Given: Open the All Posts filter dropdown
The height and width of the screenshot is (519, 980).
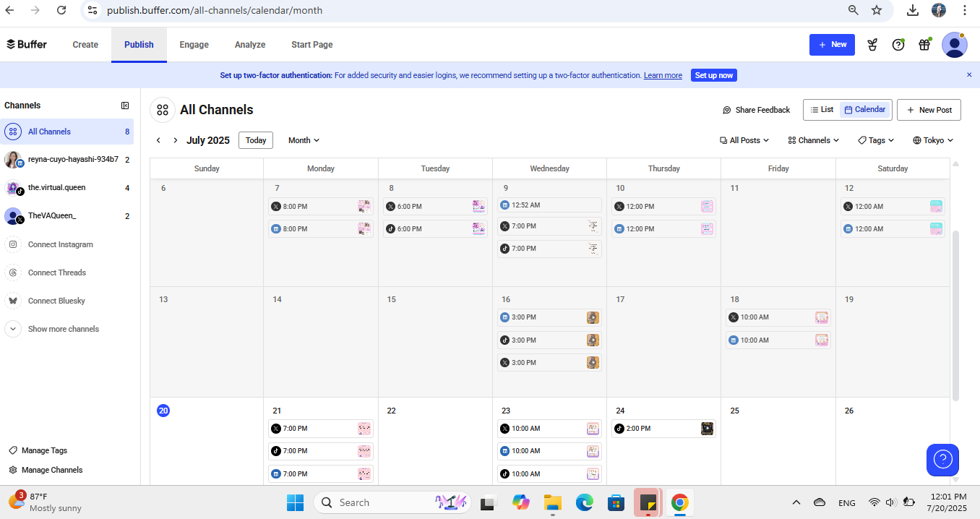Looking at the screenshot, I should pos(744,140).
